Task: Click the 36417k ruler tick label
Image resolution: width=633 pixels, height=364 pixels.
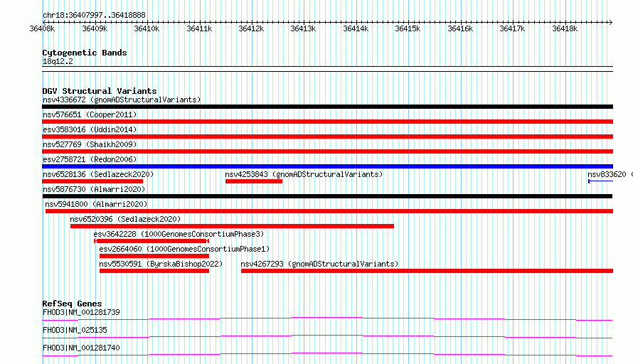Action: click(512, 28)
